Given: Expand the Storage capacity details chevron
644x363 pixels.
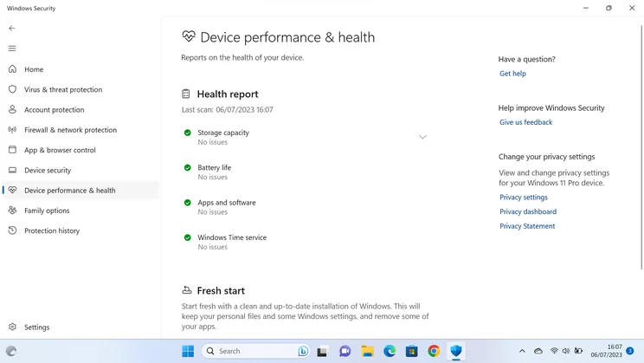Looking at the screenshot, I should click(x=422, y=137).
